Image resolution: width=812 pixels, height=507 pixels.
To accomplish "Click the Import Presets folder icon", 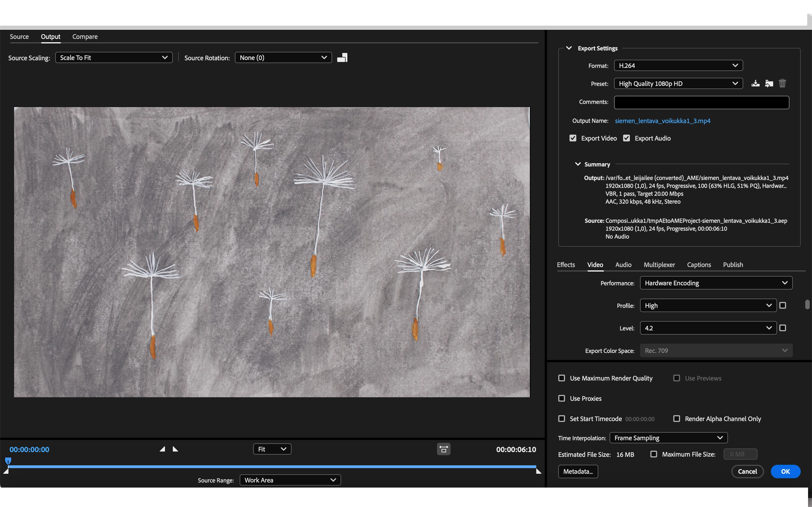I will (769, 83).
